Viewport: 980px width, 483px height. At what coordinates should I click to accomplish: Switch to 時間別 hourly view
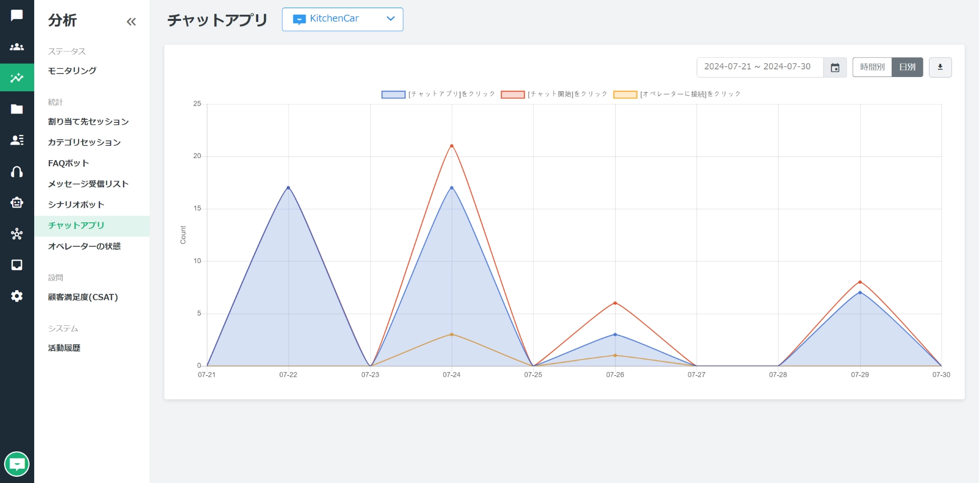(x=872, y=67)
